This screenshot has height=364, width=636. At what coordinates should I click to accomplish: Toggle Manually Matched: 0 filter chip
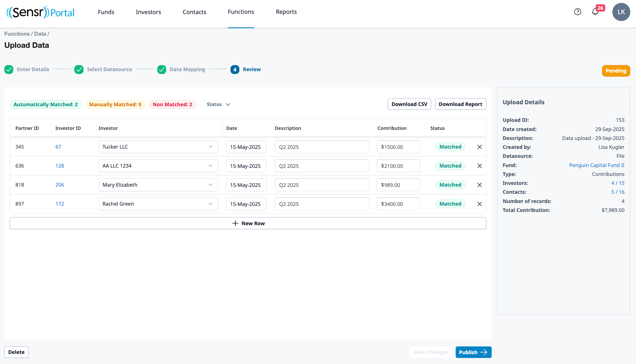[115, 105]
